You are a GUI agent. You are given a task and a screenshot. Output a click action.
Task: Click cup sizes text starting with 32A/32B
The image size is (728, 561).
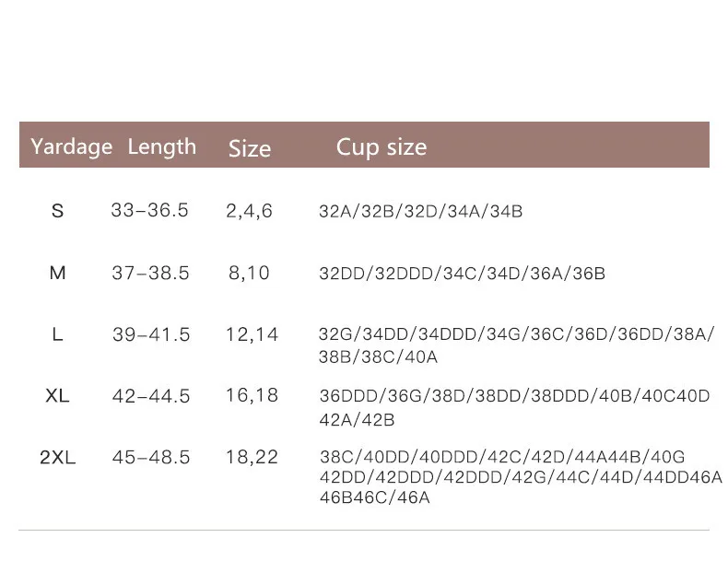(420, 212)
